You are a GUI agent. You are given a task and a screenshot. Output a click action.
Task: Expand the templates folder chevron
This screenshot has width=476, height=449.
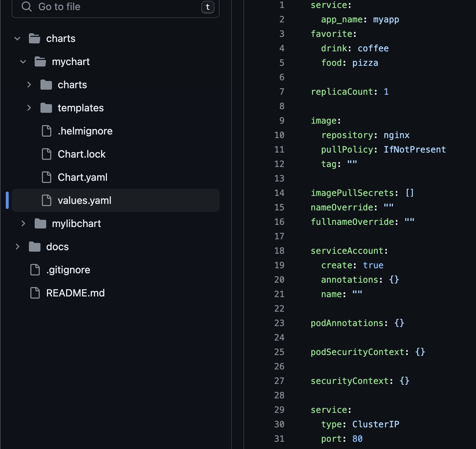(x=29, y=108)
